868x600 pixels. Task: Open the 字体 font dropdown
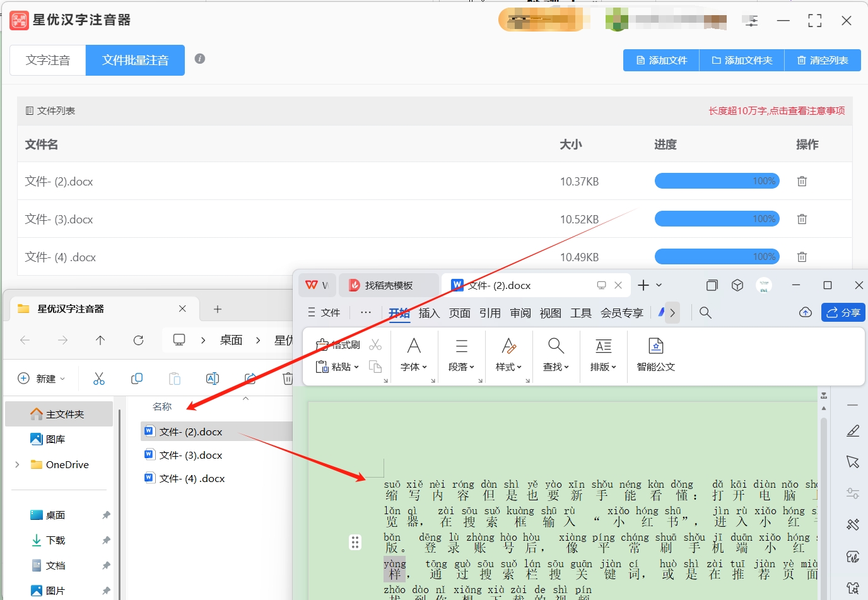pyautogui.click(x=414, y=367)
